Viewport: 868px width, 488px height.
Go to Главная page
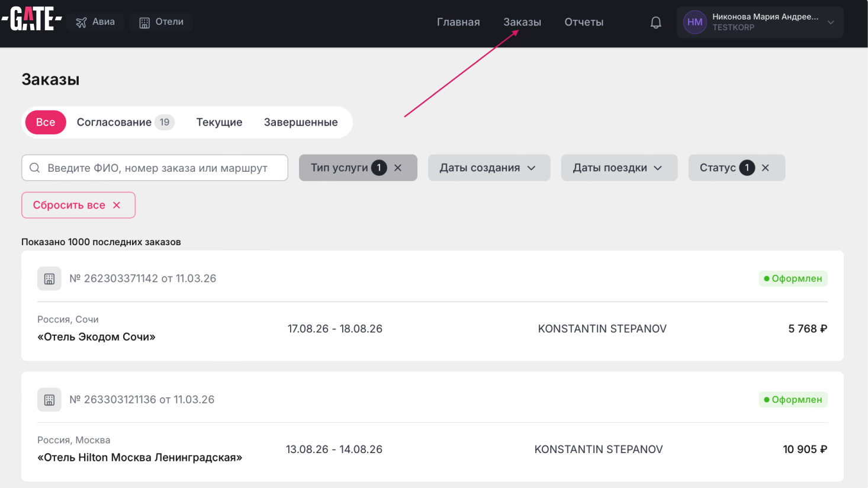tap(458, 23)
